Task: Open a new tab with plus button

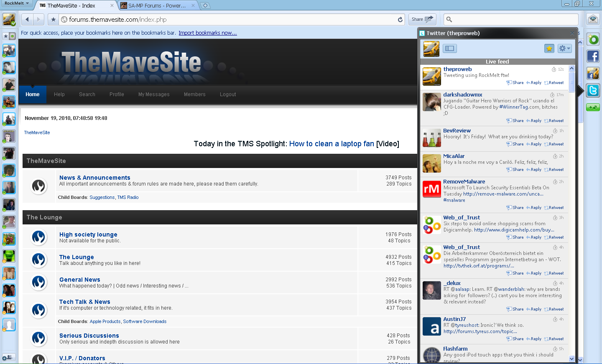Action: (x=205, y=5)
